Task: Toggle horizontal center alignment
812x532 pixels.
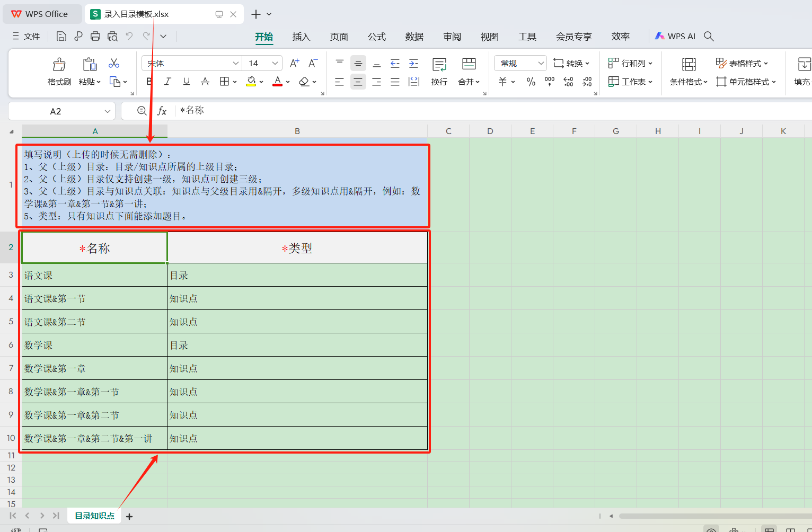Action: [358, 82]
